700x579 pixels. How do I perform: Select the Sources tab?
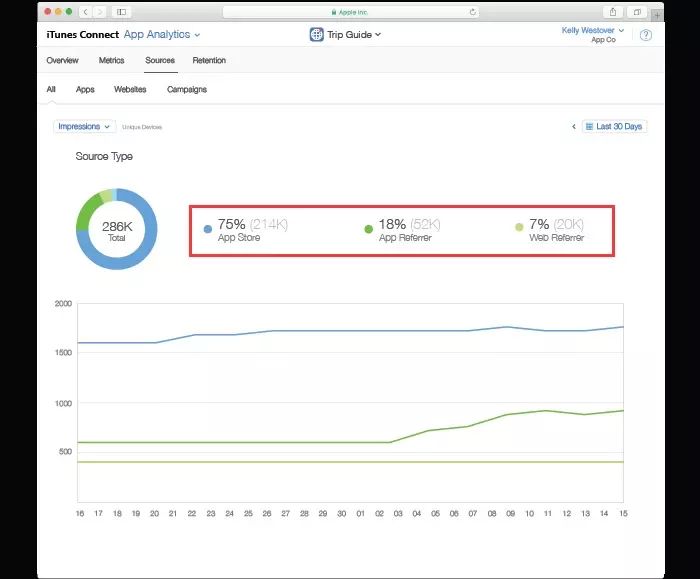tap(160, 60)
